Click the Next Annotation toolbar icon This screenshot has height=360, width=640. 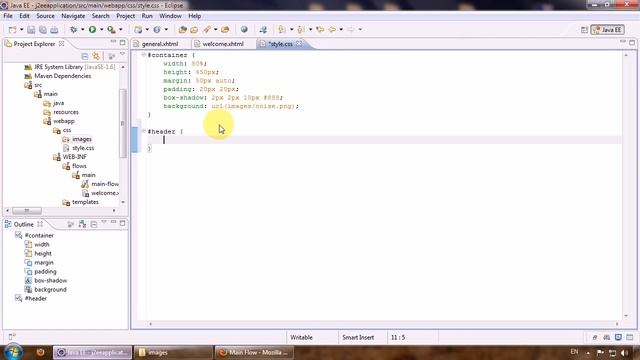282,29
